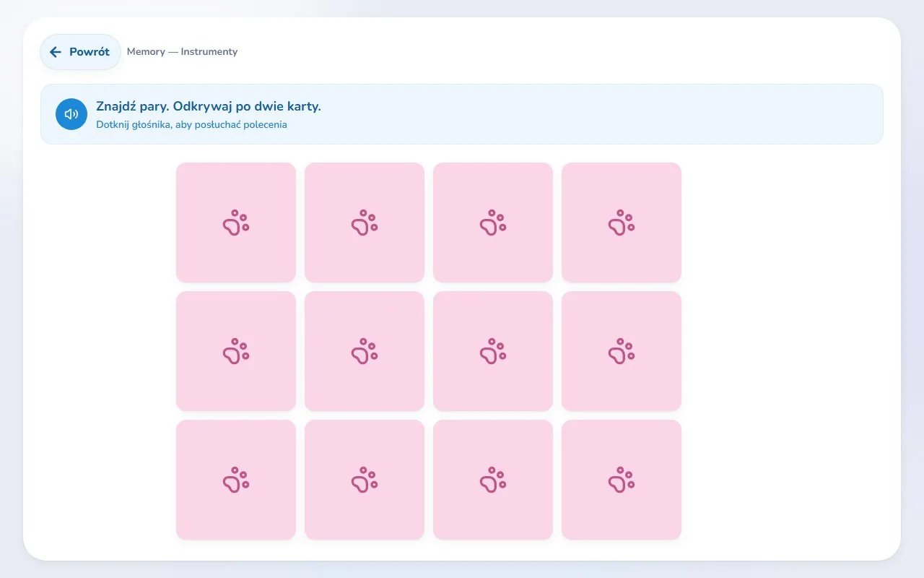Flip the third card in top row
The height and width of the screenshot is (578, 924).
(493, 223)
